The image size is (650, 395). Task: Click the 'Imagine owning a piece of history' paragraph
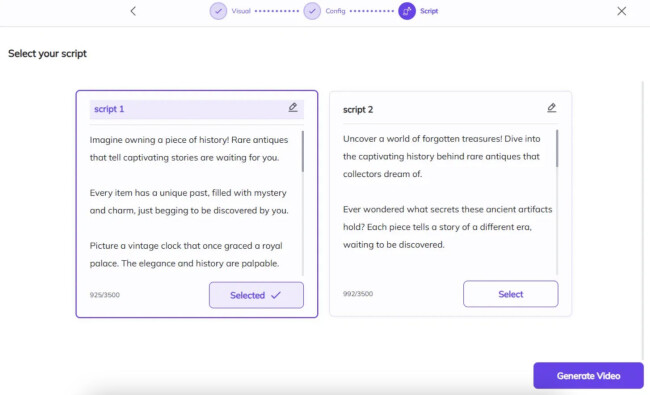point(189,149)
